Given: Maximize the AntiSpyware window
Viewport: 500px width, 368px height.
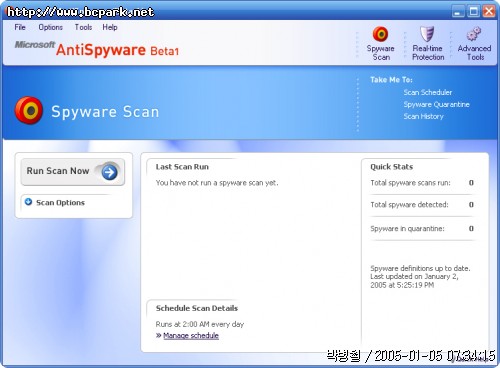Looking at the screenshot, I should [x=474, y=11].
